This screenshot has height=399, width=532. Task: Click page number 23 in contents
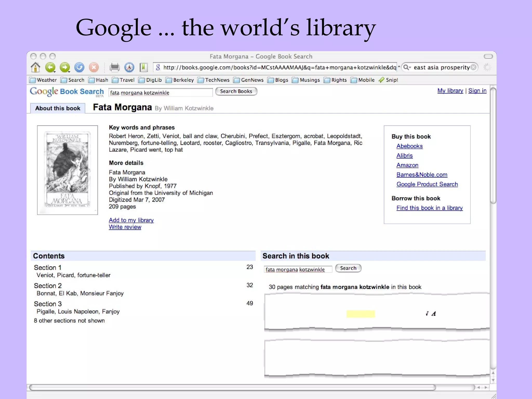pos(250,267)
